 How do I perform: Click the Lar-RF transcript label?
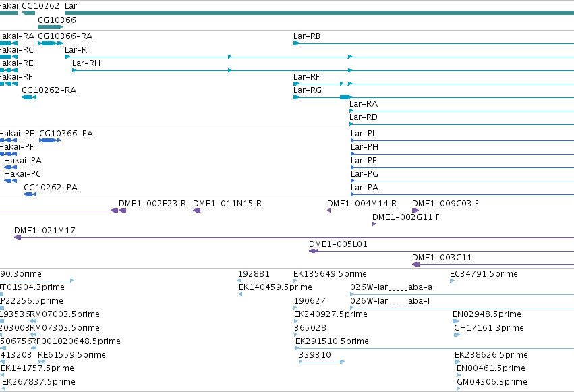pos(306,77)
